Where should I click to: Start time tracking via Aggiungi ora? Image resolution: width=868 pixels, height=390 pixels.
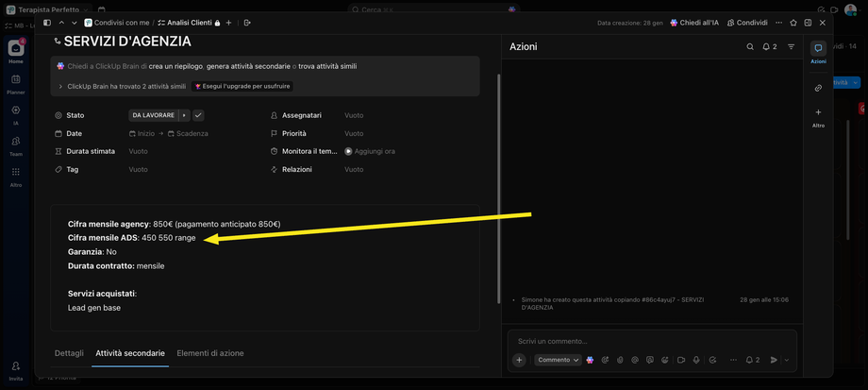[x=370, y=151]
